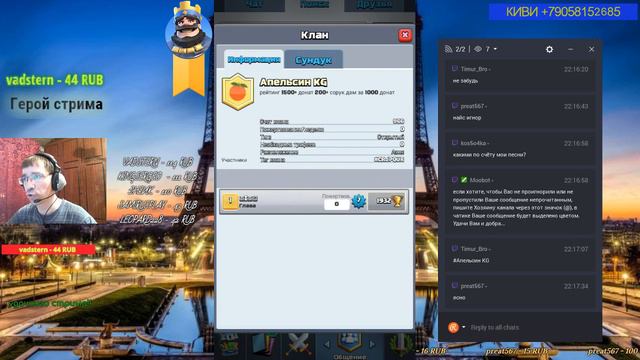Click the Пожертвов. value 0 box

click(x=337, y=204)
